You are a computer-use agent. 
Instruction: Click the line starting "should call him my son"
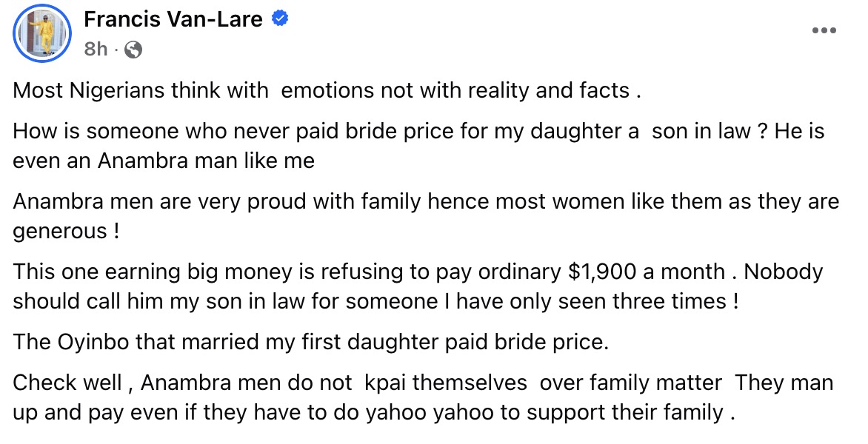375,300
